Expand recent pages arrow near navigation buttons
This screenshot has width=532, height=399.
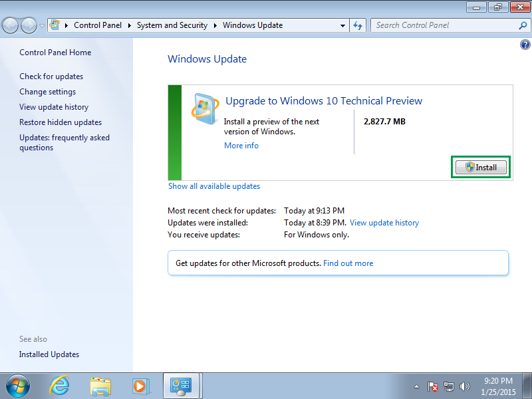(42, 26)
